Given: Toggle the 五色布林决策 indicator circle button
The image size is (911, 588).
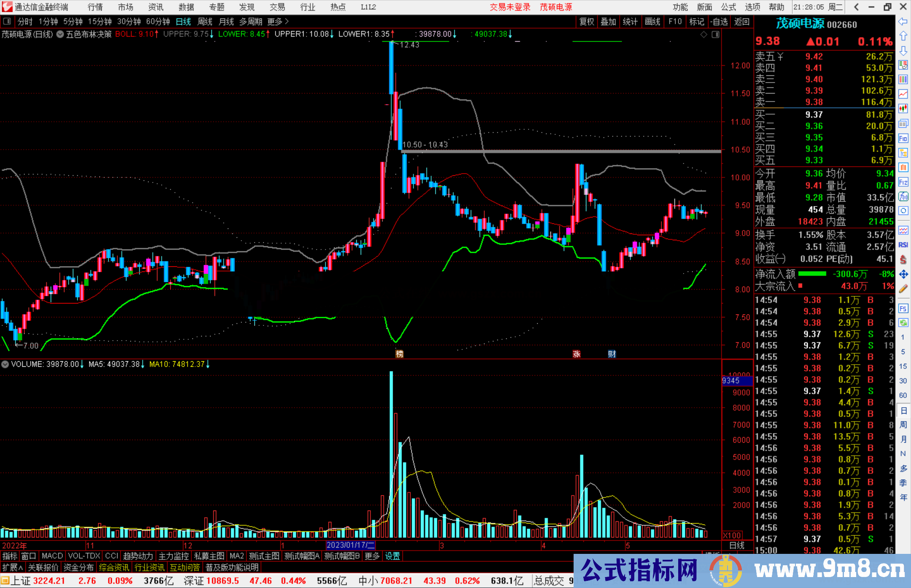Looking at the screenshot, I should tap(60, 34).
